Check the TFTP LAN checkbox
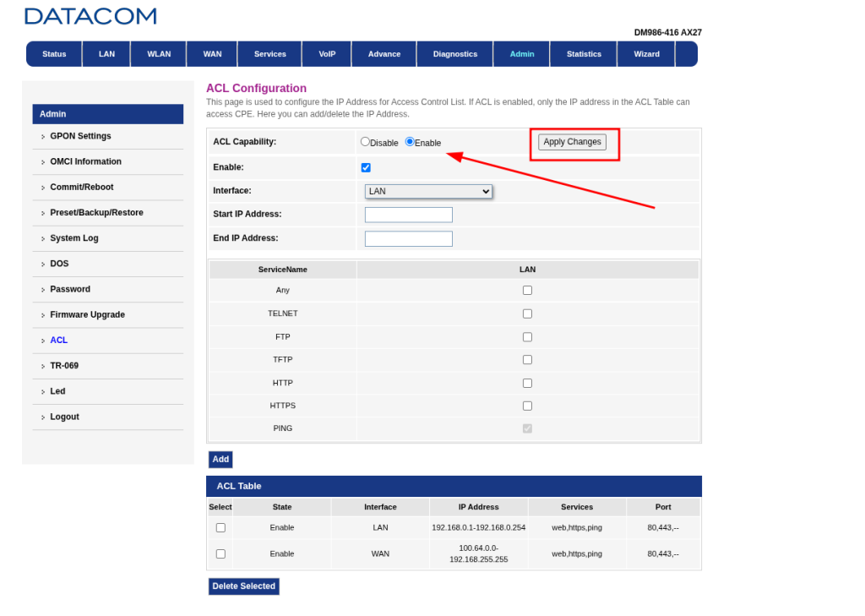This screenshot has width=865, height=616. (527, 360)
